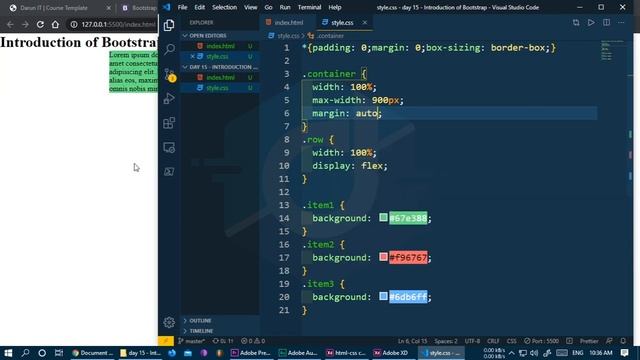Click Live Server Port : 5500
Image resolution: width=640 pixels, height=360 pixels.
[541, 341]
